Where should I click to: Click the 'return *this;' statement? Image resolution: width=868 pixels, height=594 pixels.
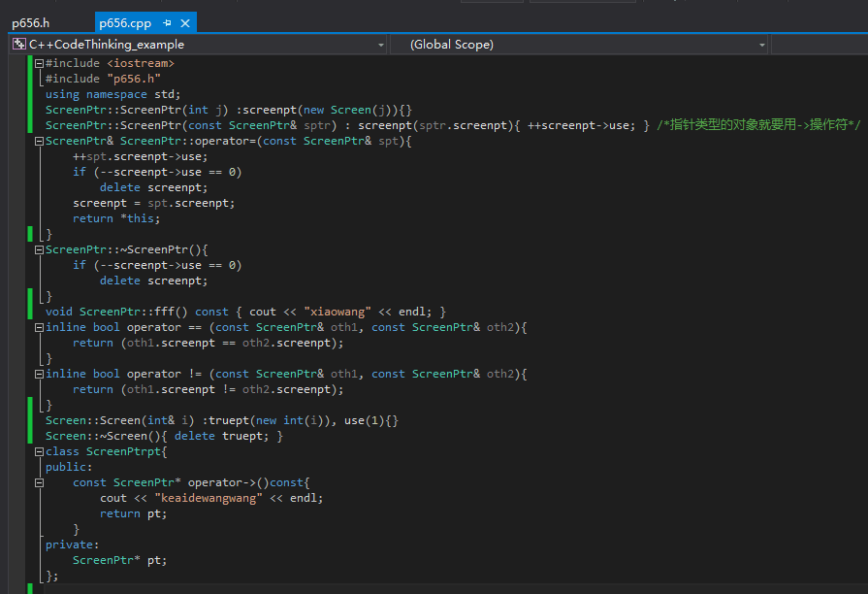pos(113,218)
